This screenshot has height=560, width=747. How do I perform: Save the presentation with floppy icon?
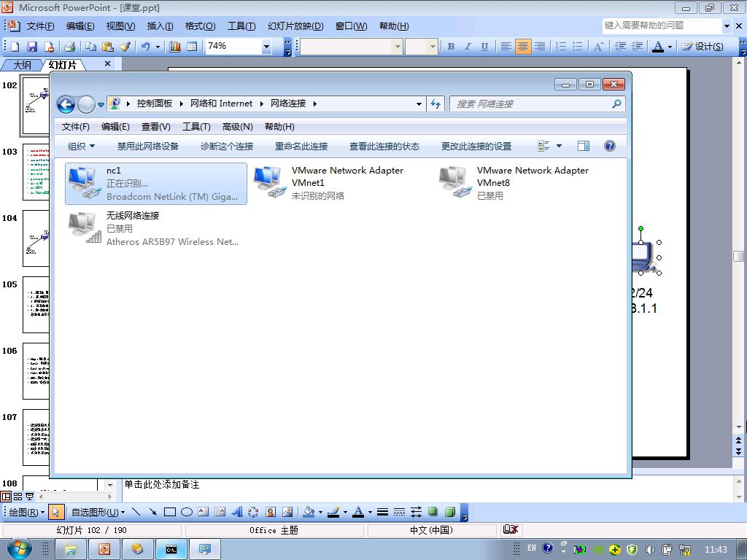point(32,47)
